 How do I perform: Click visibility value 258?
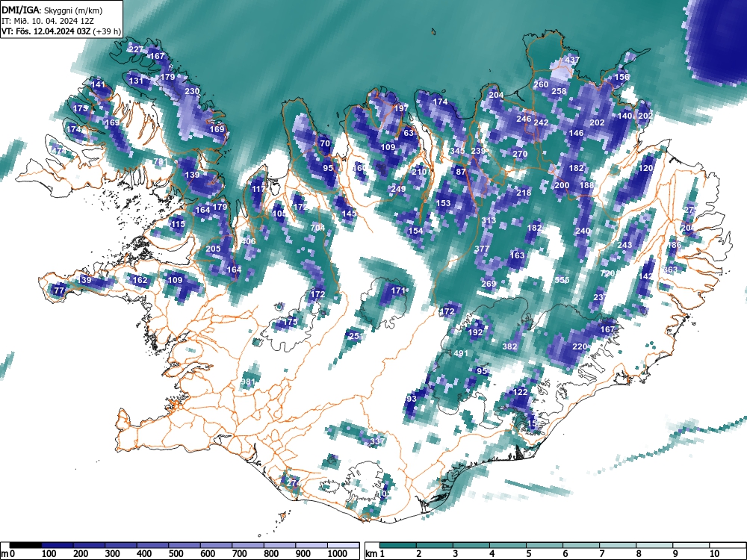coord(559,91)
